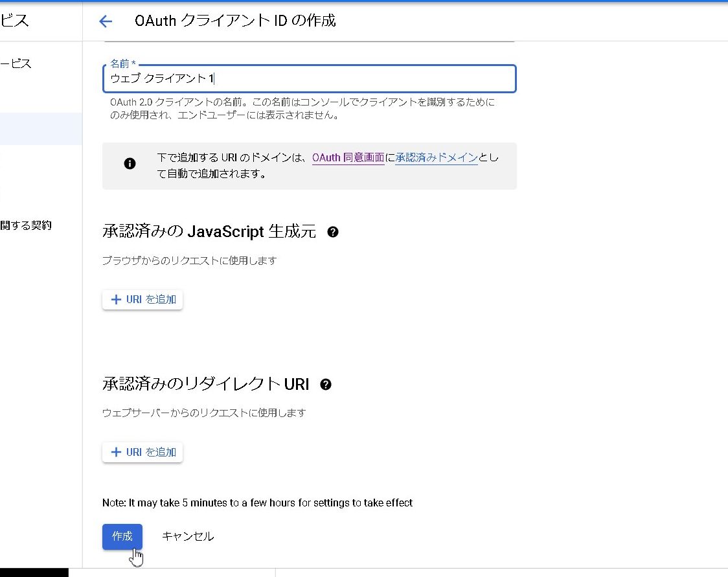Open help for 承認済みのリダイレクト URI

click(326, 384)
